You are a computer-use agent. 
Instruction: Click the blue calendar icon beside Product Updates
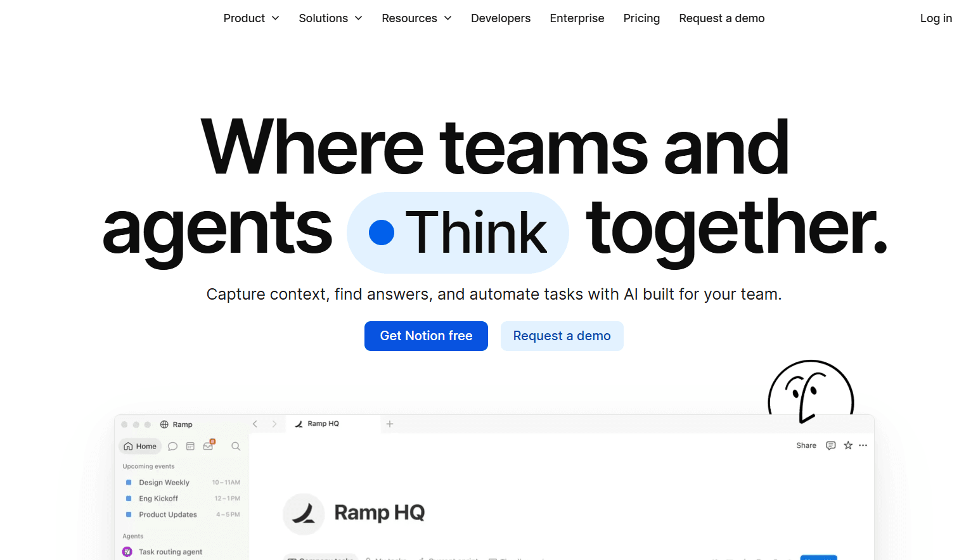(129, 514)
